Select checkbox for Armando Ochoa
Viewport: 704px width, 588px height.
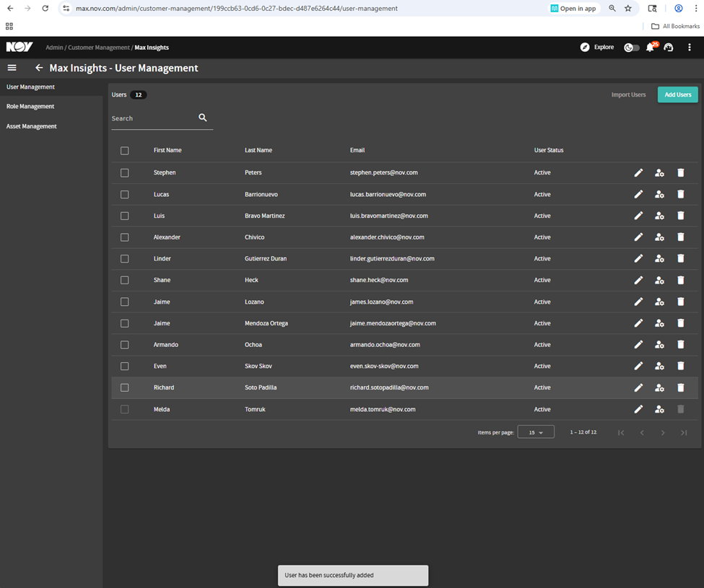(125, 344)
